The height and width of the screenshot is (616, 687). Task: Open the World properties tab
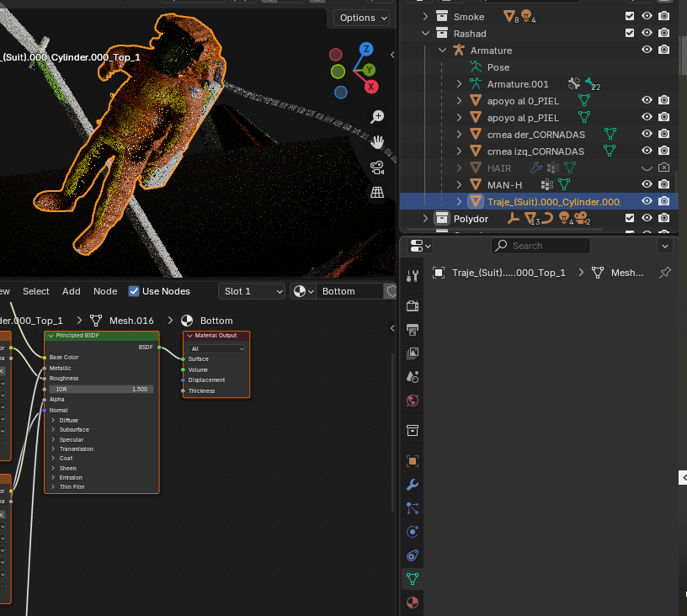(x=413, y=401)
